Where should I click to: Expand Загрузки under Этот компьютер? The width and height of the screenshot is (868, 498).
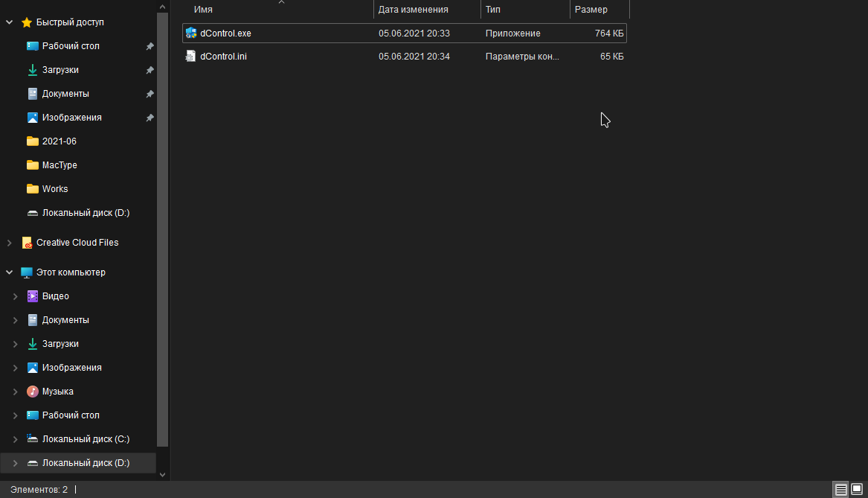point(16,344)
